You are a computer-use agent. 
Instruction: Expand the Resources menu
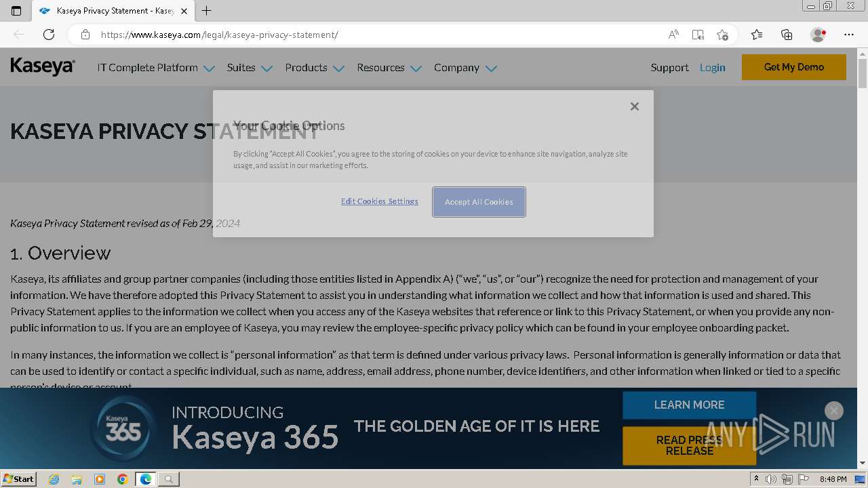[x=389, y=68]
